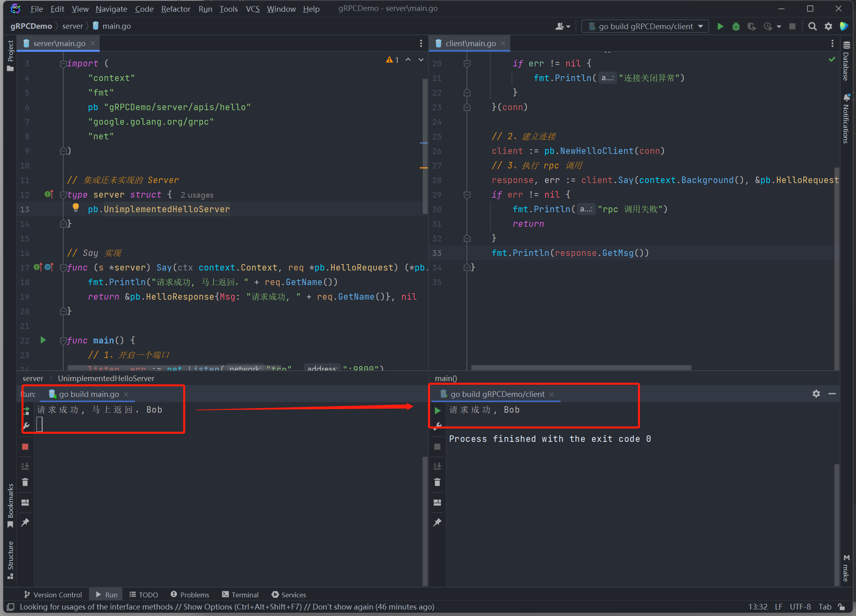Open IDE settings gear in toolbar
Screen dimensions: 856x616
(828, 26)
